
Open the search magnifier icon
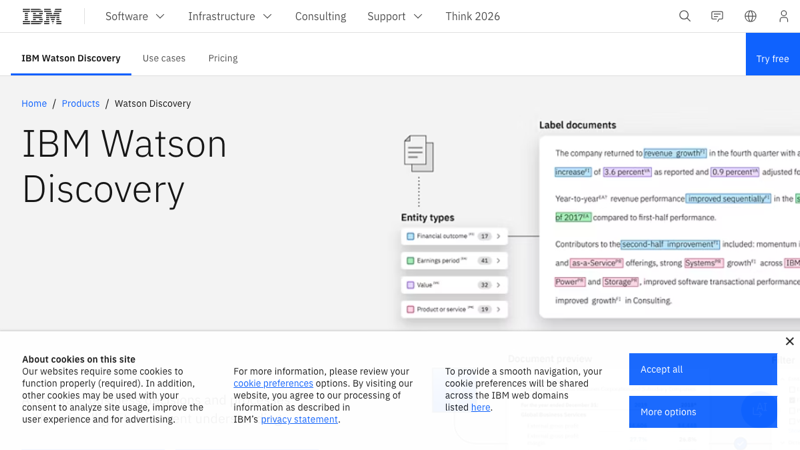685,16
